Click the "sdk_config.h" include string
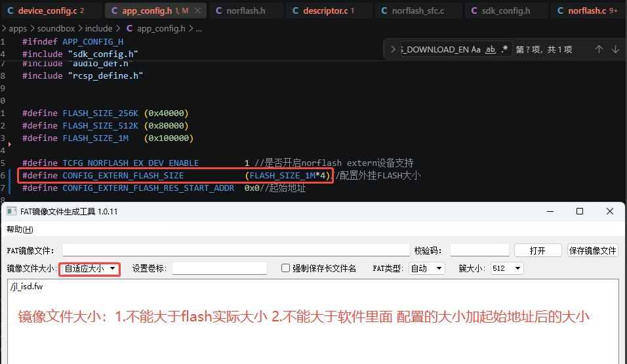This screenshot has width=627, height=364. 103,54
